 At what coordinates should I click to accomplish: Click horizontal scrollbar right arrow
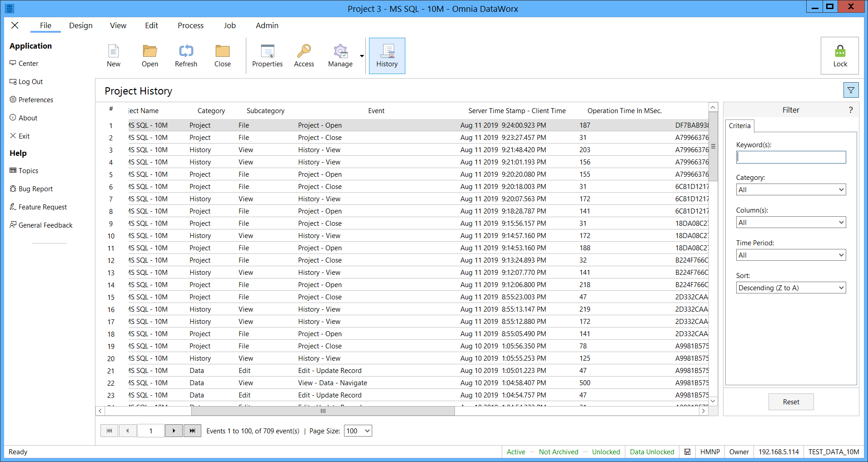click(703, 411)
